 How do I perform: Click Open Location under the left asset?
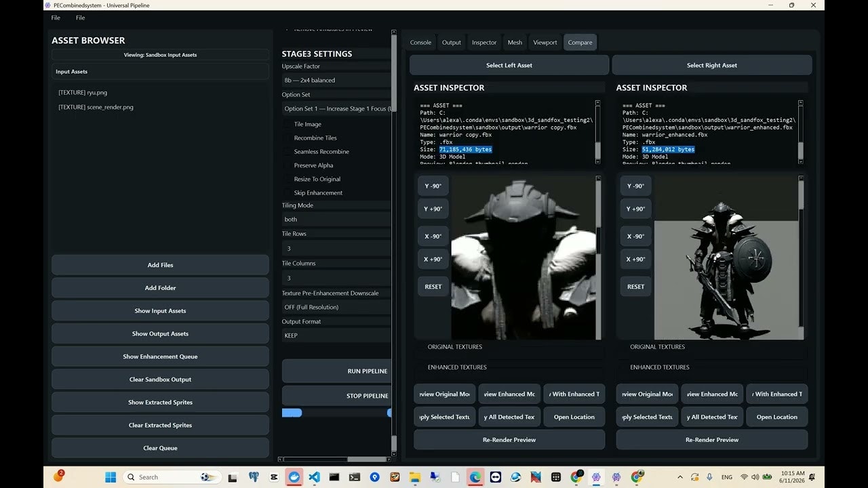point(574,417)
